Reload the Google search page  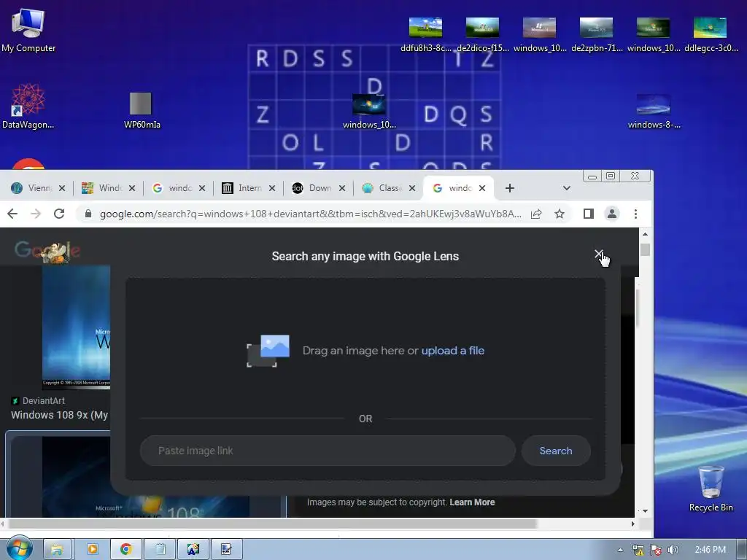tap(59, 214)
